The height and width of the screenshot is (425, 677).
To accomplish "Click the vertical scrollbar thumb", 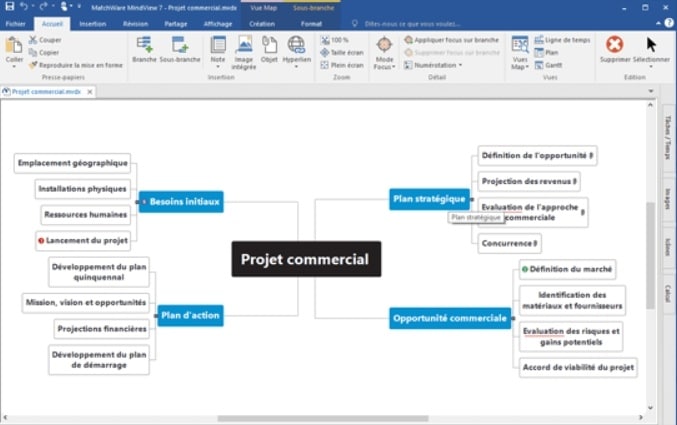I will click(650, 255).
